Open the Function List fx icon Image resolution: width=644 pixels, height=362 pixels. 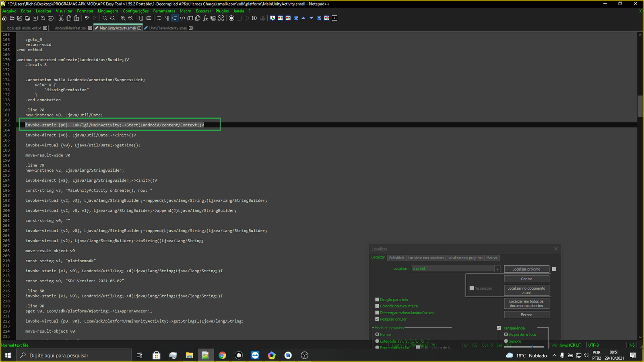click(206, 18)
